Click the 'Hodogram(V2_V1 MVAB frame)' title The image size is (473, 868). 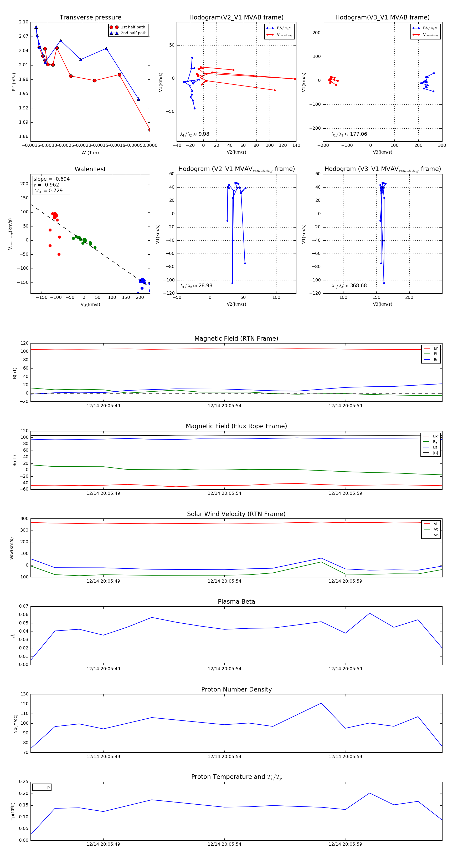tap(236, 18)
